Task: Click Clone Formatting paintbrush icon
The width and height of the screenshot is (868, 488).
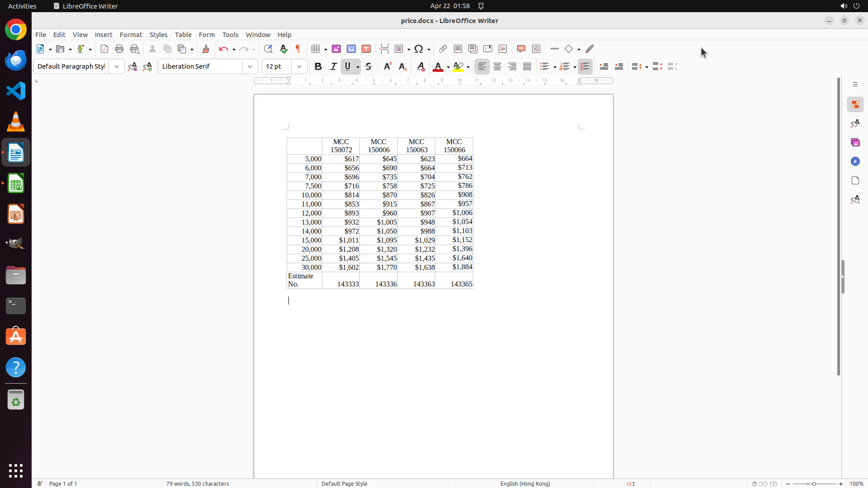Action: point(206,49)
